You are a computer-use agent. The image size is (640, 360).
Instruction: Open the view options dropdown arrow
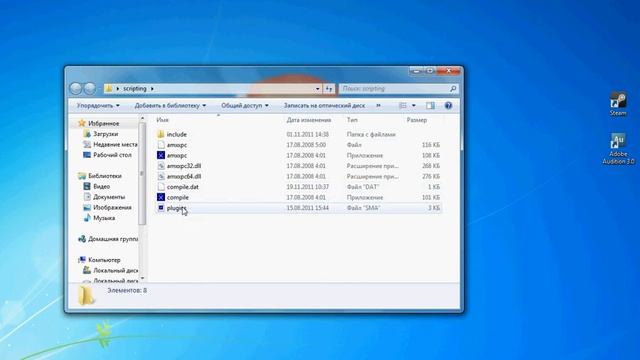[413, 106]
